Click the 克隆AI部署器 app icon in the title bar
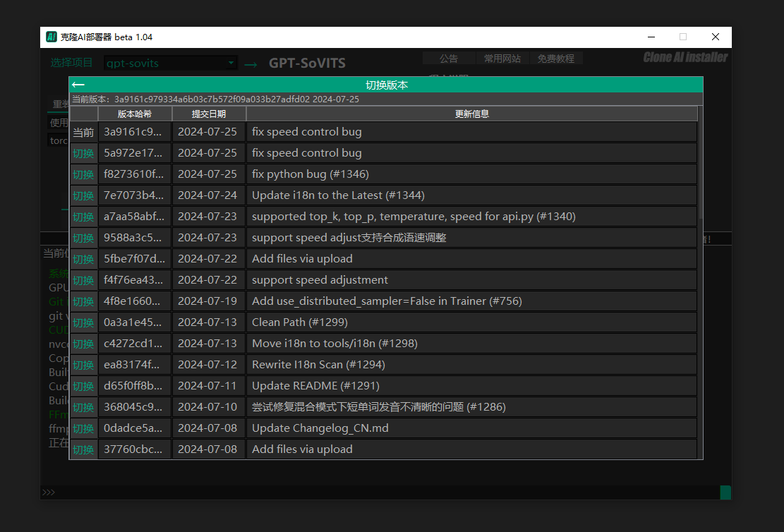 click(52, 37)
